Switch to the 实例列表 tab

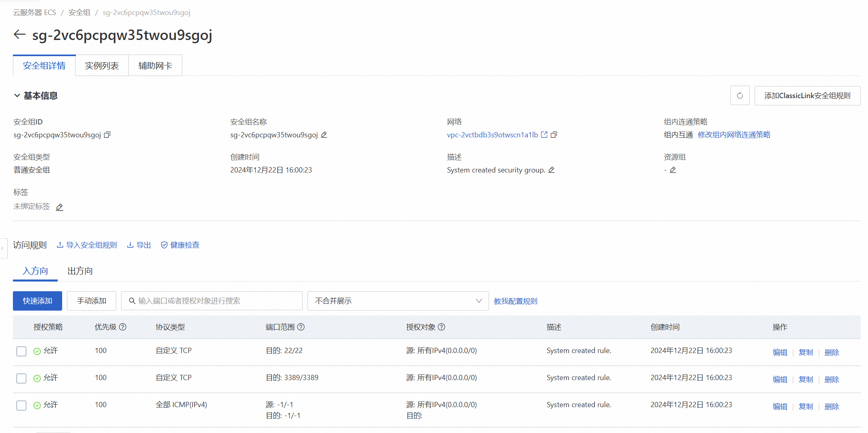102,66
